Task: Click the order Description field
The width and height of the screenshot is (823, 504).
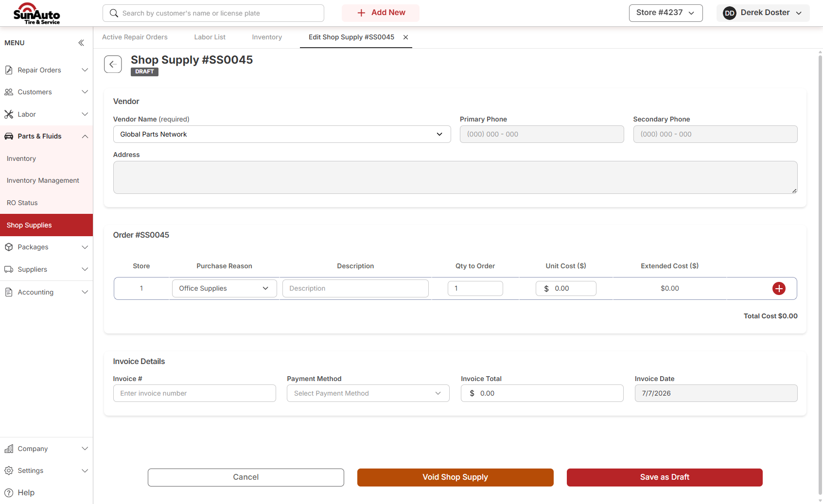Action: 355,288
